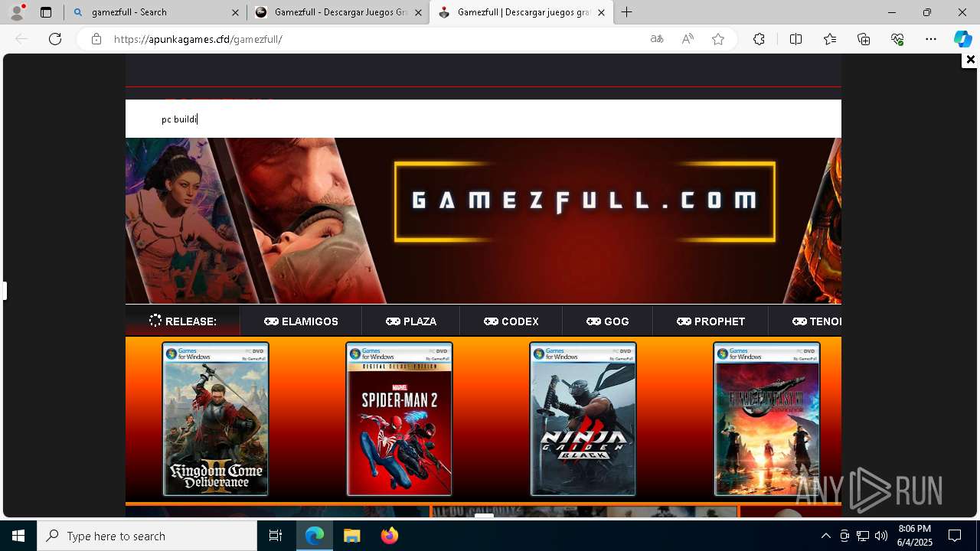The width and height of the screenshot is (980, 551).
Task: Open the network status tray icon
Action: click(863, 536)
